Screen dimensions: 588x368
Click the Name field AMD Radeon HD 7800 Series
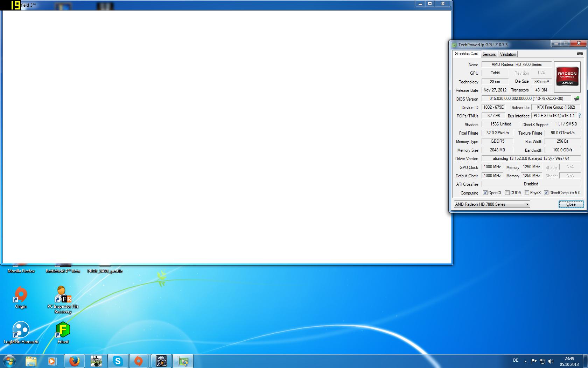[517, 64]
